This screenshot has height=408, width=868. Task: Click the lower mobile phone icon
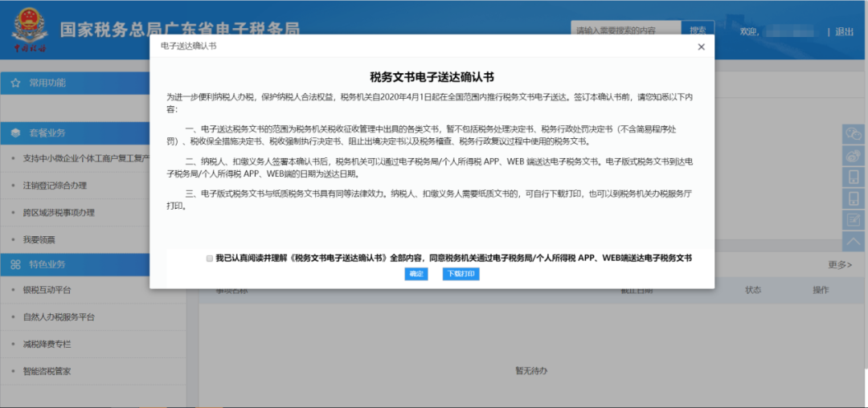coord(854,198)
